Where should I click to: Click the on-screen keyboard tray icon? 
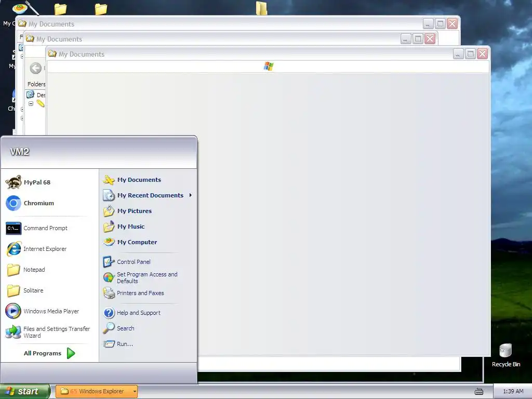[478, 392]
